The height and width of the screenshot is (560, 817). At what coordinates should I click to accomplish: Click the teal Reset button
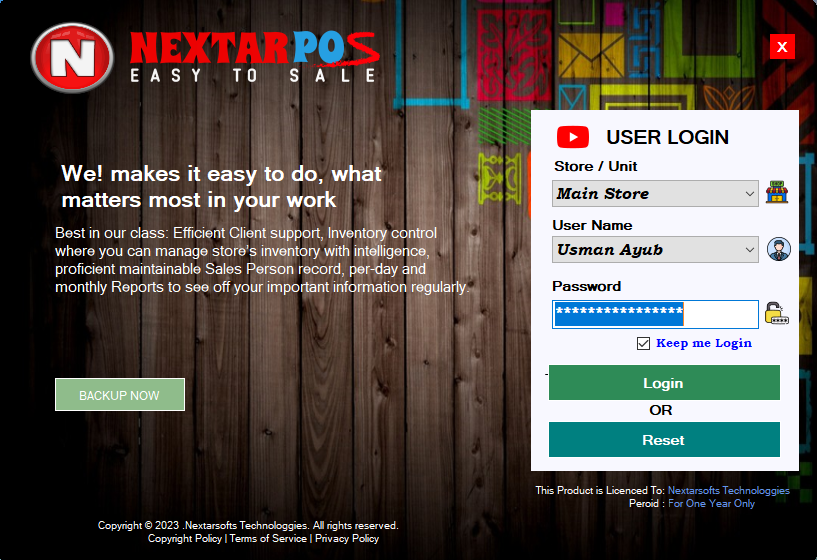pyautogui.click(x=664, y=440)
